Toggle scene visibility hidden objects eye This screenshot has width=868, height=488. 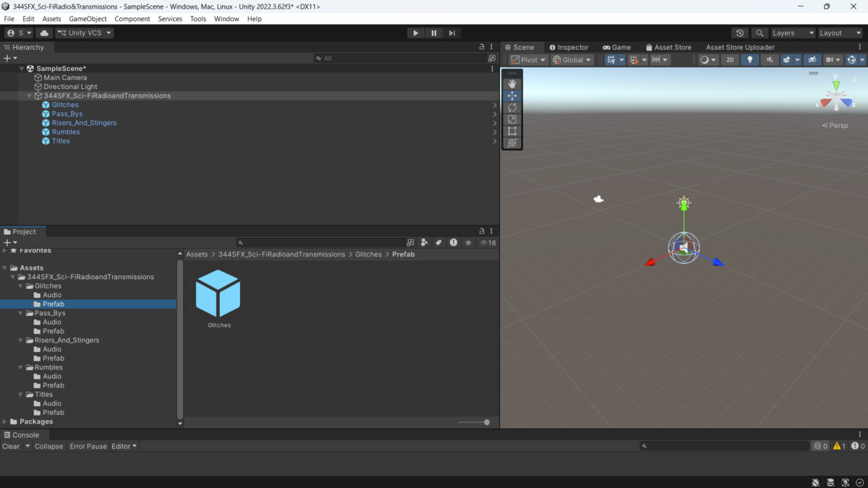coord(812,60)
